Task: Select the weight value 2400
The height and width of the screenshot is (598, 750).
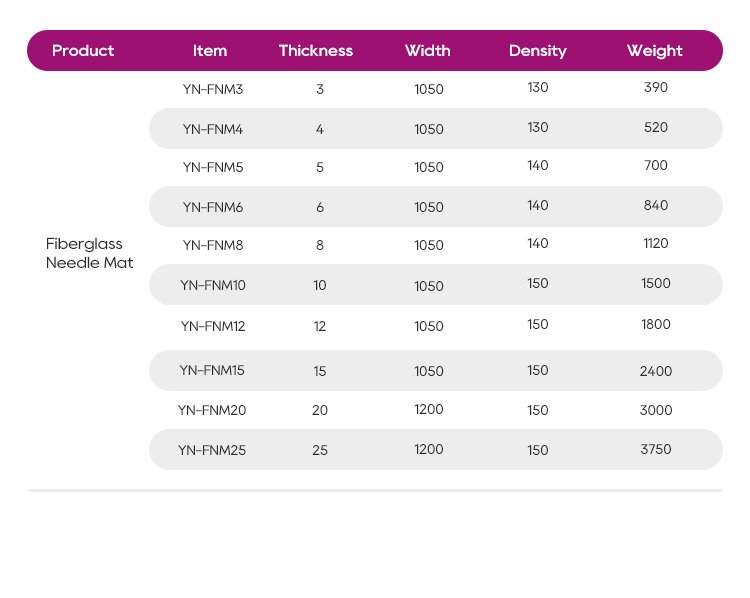Action: (x=656, y=371)
